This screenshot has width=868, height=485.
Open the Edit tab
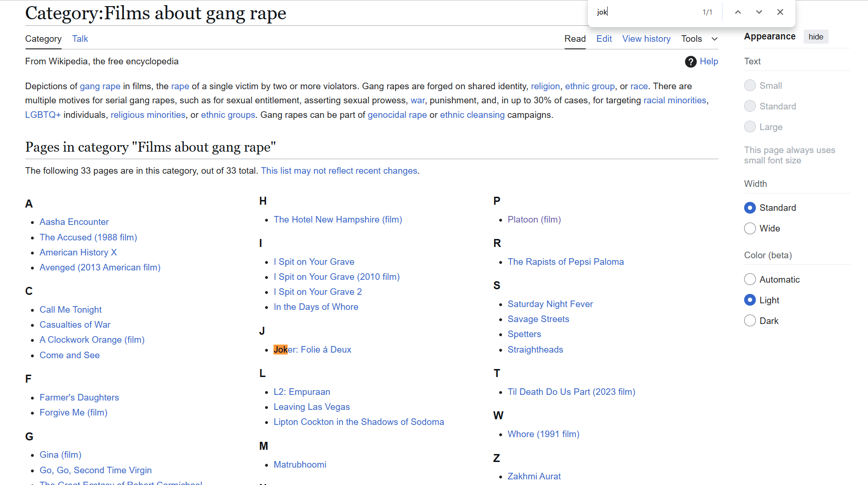click(x=604, y=39)
